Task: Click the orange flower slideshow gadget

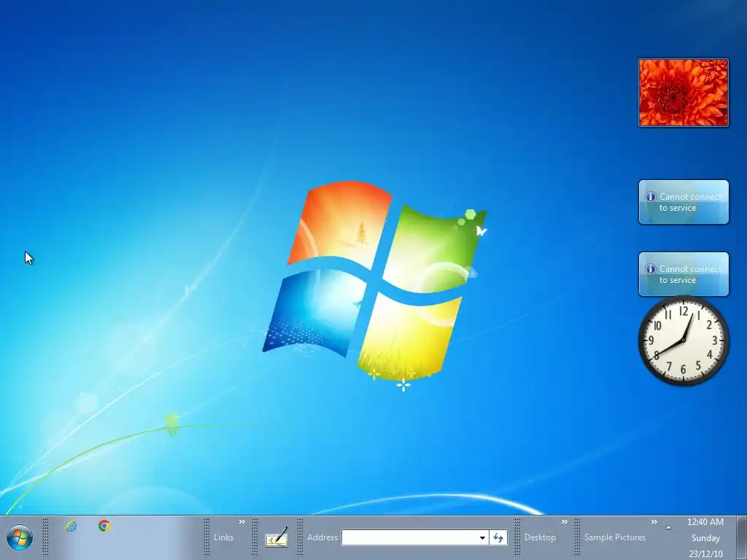Action: point(684,93)
